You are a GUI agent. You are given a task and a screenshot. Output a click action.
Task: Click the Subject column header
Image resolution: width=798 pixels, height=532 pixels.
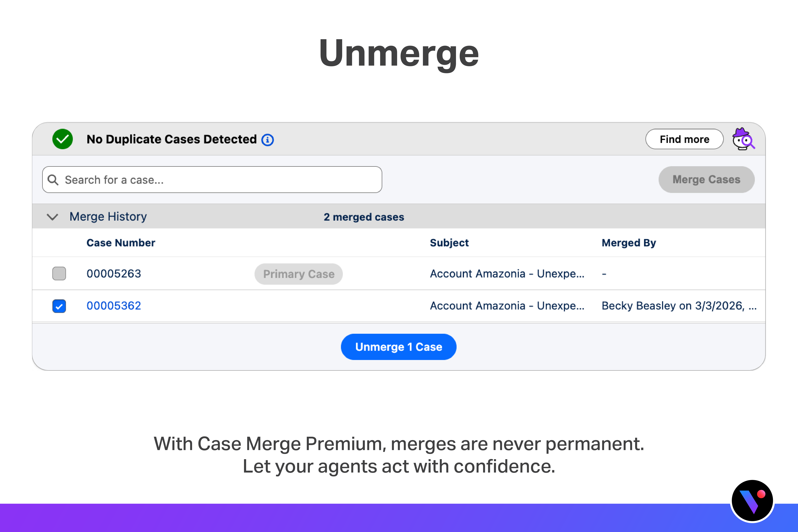[449, 243]
